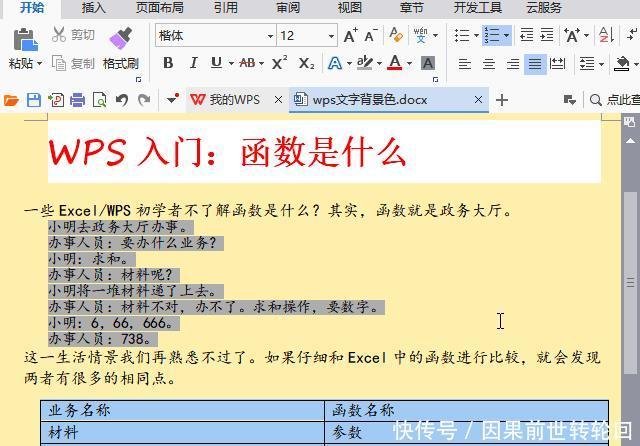Image resolution: width=640 pixels, height=446 pixels.
Task: Expand the numbering style arrow
Action: [x=507, y=36]
